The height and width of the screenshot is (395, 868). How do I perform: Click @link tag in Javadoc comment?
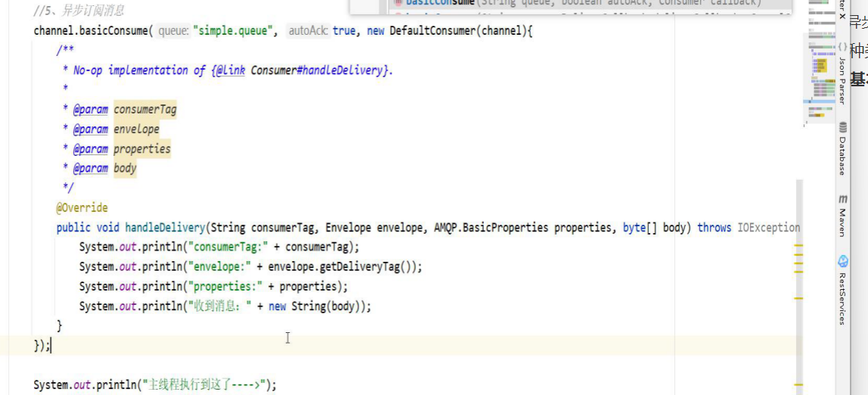230,70
